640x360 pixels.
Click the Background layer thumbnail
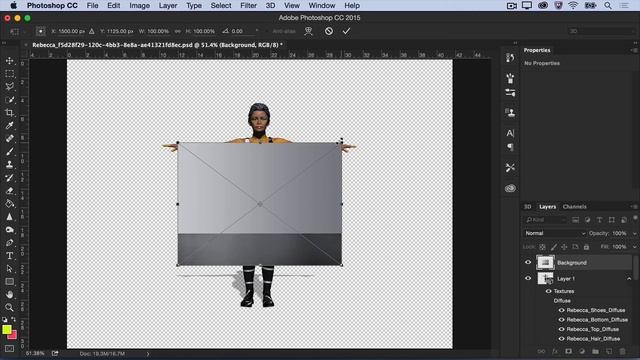pos(545,262)
